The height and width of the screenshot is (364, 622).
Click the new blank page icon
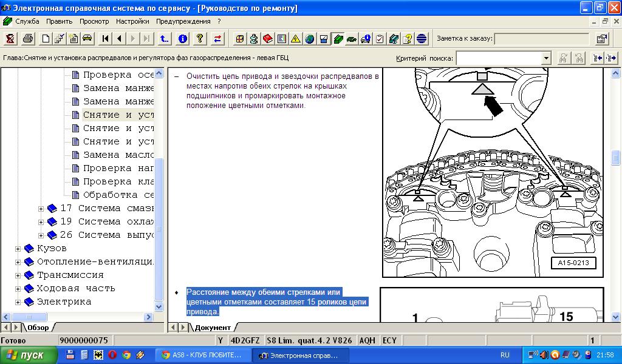(46, 39)
